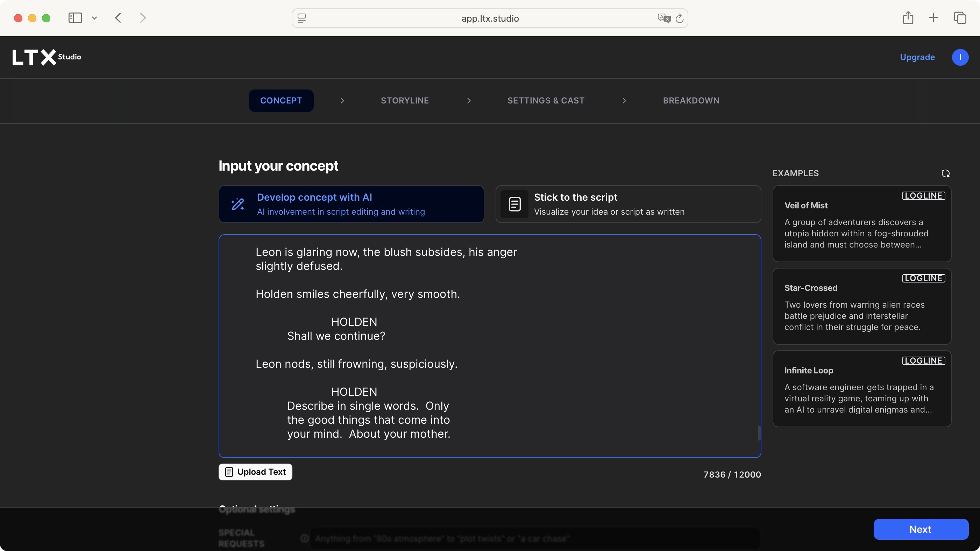Viewport: 980px width, 551px height.
Task: Open the user profile avatar
Action: pos(960,57)
